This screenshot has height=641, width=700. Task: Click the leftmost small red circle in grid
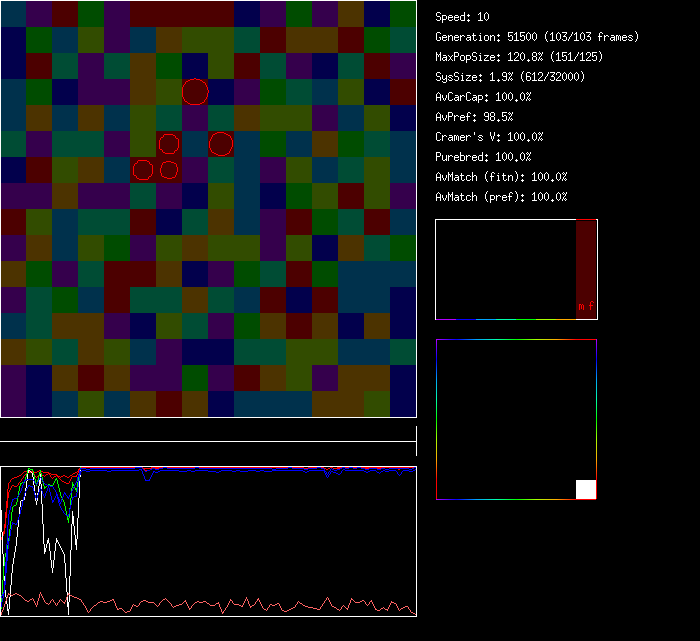click(143, 170)
